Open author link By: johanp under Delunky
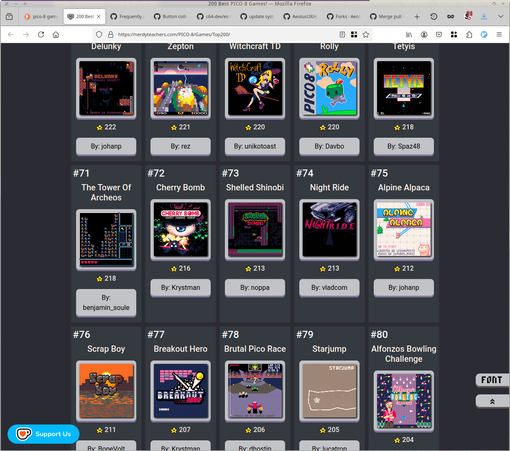Viewport: 510px width, 451px height. [106, 146]
